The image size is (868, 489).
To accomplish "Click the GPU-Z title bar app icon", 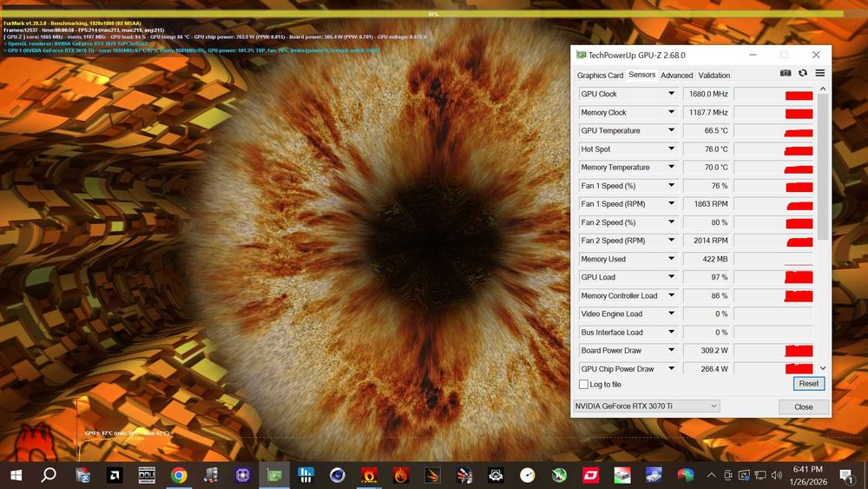I will tap(581, 55).
